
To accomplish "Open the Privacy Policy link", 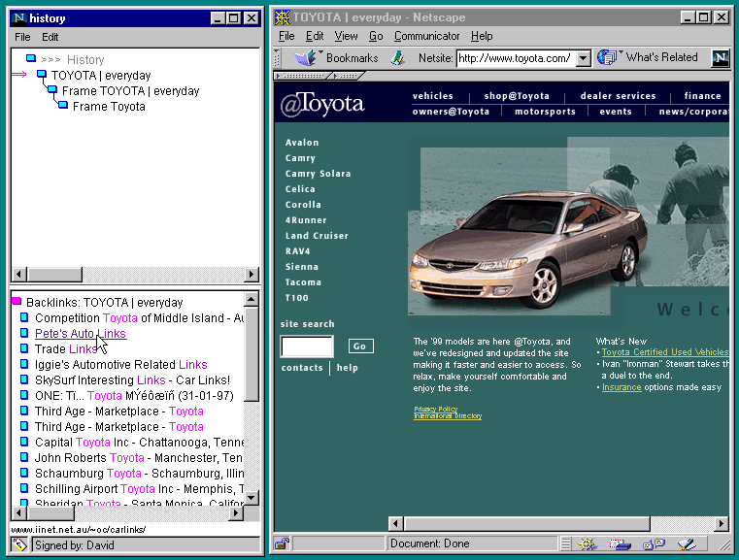I will pyautogui.click(x=436, y=409).
